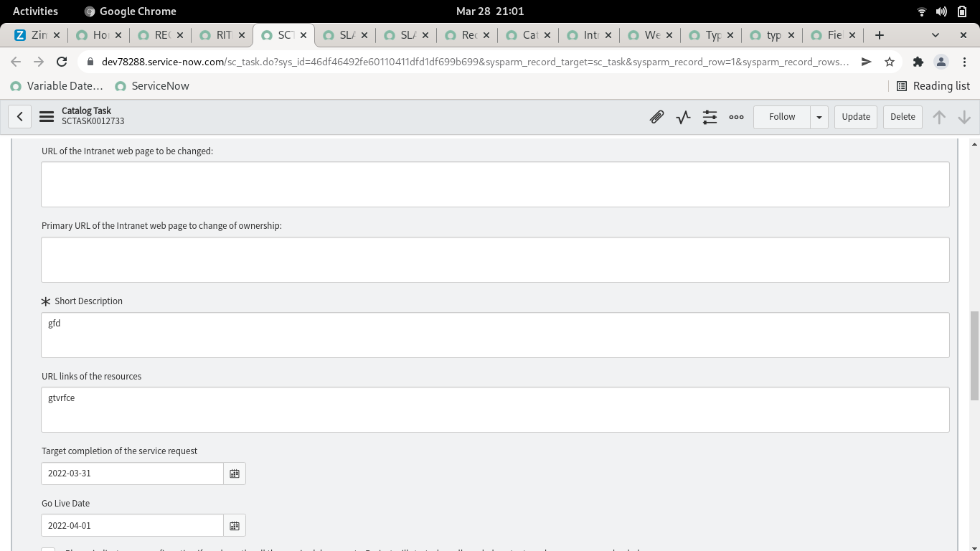Open more options via the ellipsis icon
Viewport: 980px width, 551px height.
point(735,116)
